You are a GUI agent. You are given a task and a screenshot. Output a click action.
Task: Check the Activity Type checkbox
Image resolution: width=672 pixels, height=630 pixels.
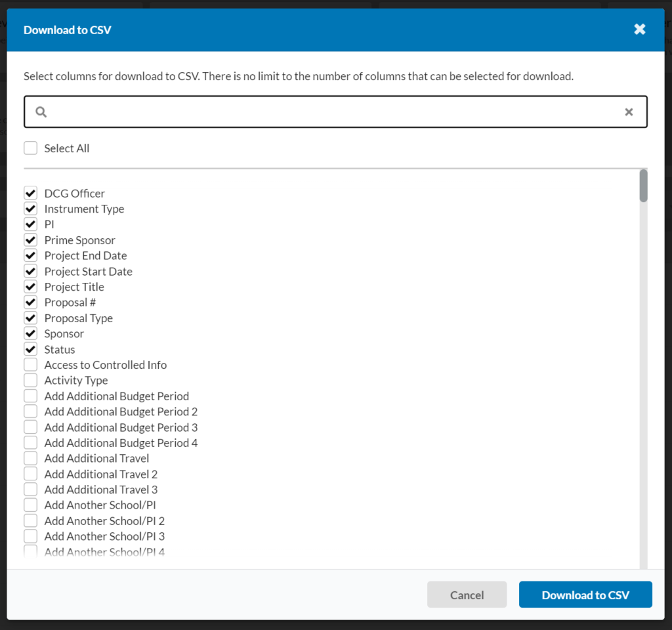point(31,381)
